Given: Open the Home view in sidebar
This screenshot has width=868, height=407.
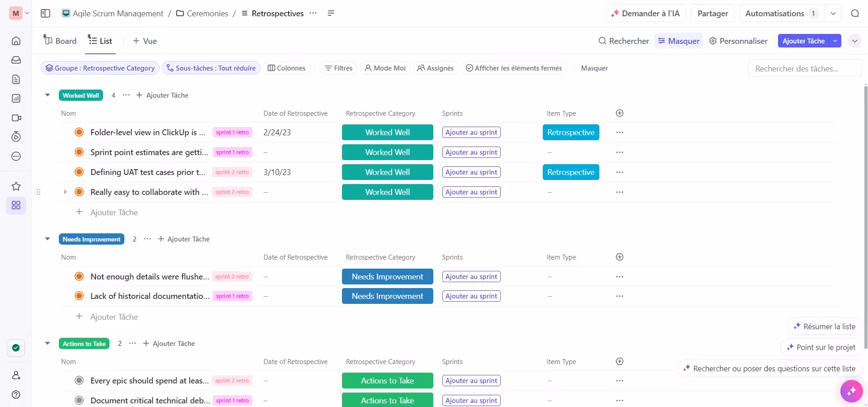Looking at the screenshot, I should click(x=16, y=41).
